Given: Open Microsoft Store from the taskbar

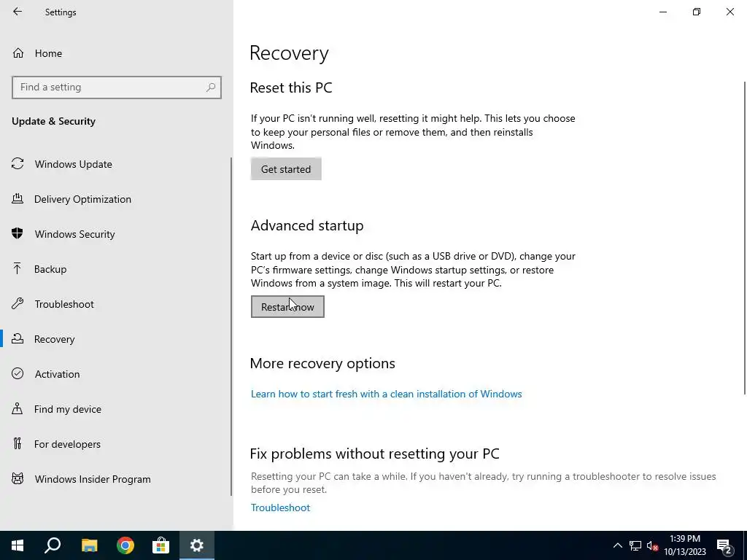Looking at the screenshot, I should click(161, 545).
